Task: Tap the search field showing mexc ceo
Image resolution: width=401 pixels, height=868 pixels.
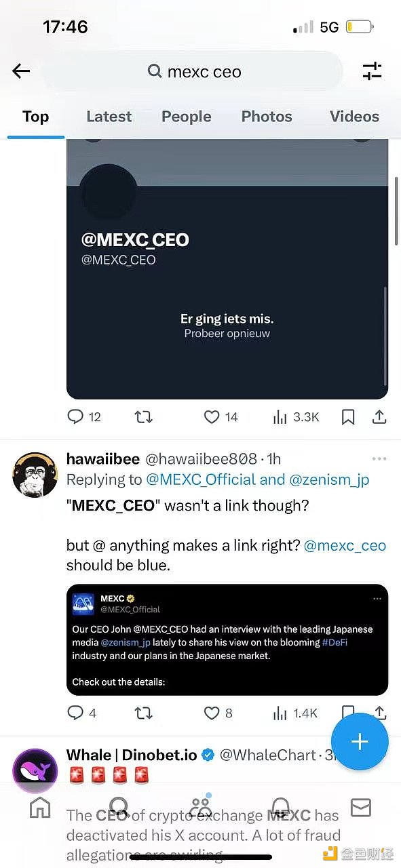Action: [x=204, y=71]
